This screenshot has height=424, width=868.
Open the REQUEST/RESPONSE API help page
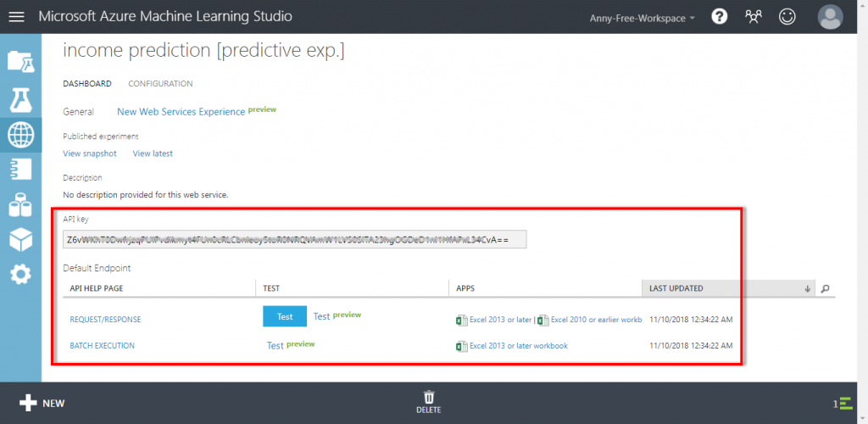105,320
